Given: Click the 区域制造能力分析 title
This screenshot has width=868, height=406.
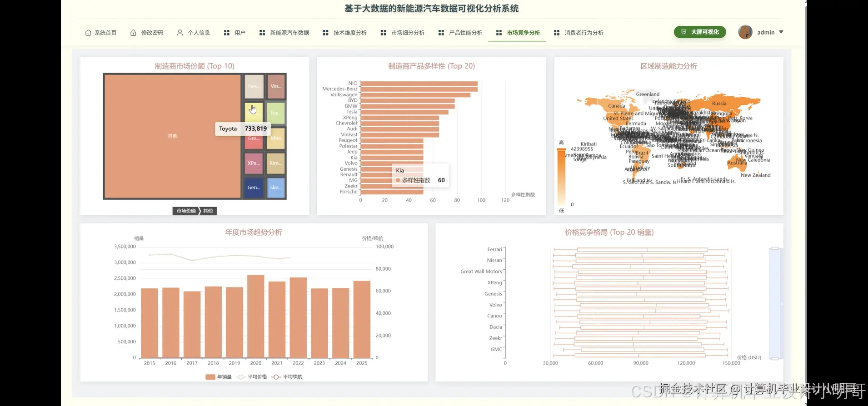Looking at the screenshot, I should click(668, 66).
